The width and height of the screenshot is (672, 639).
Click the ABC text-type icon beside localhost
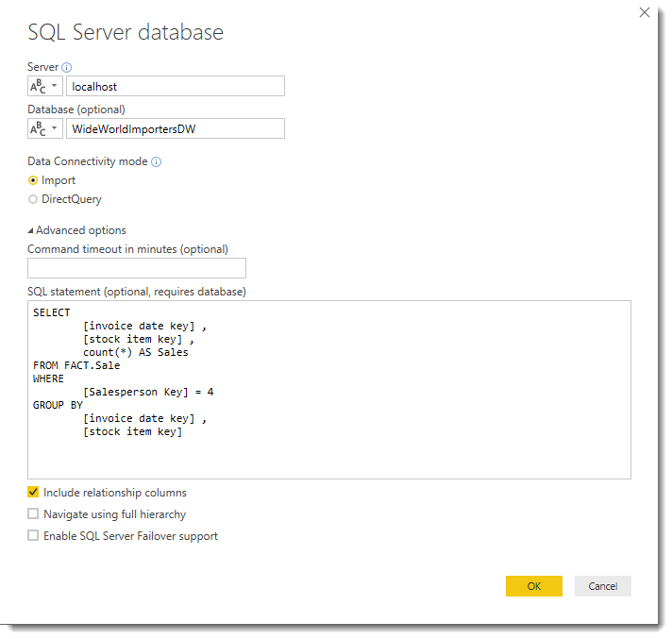(38, 87)
